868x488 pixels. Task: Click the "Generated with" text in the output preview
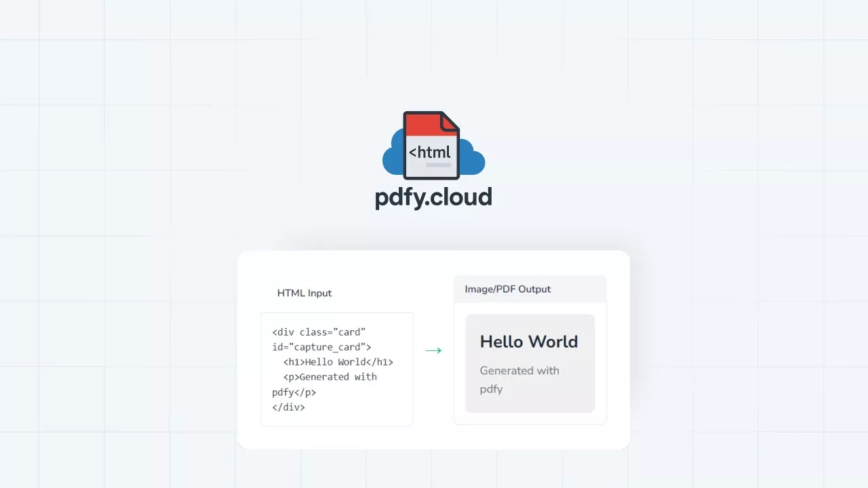coord(519,371)
